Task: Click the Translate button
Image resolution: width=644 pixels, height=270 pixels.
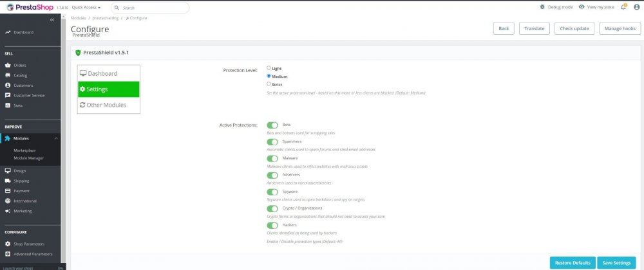Action: click(535, 28)
